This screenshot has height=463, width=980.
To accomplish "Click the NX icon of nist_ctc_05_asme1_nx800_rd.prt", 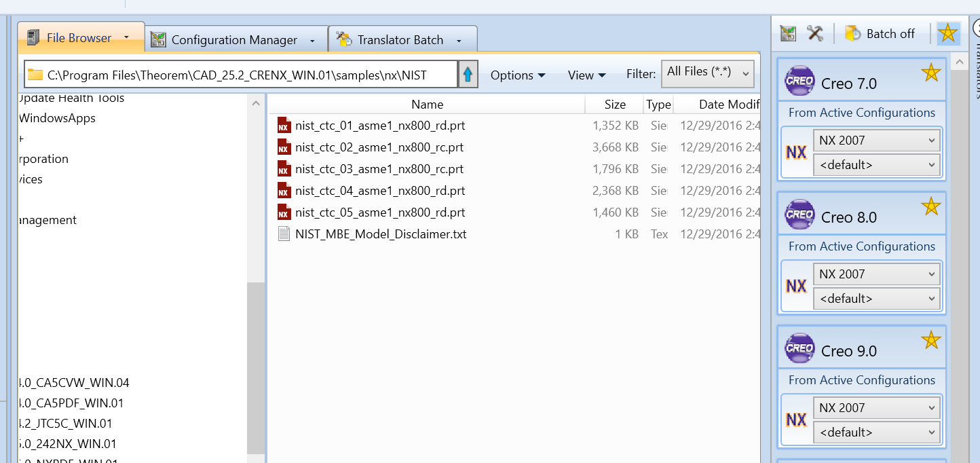I will click(284, 212).
